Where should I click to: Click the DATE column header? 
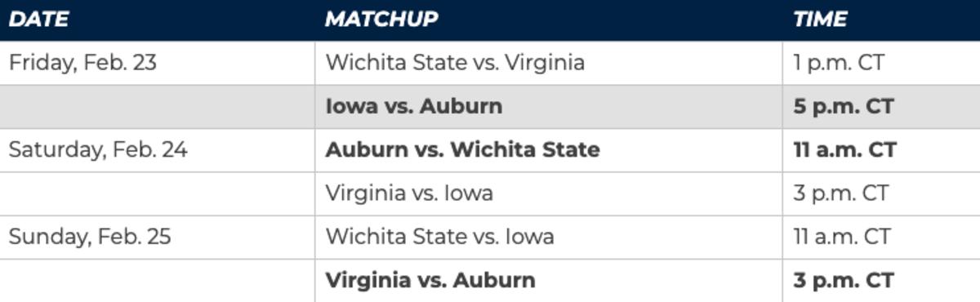click(x=38, y=20)
